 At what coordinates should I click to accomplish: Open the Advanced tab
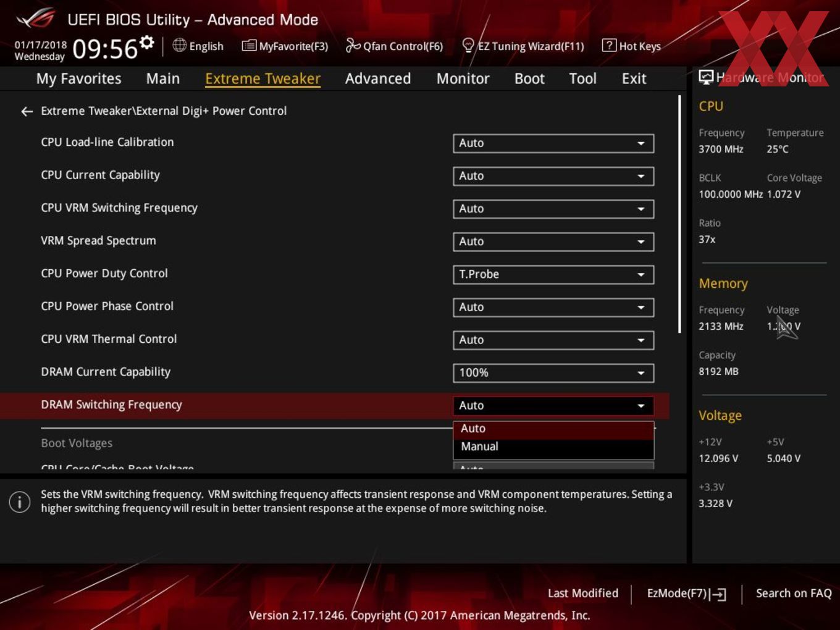coord(378,78)
